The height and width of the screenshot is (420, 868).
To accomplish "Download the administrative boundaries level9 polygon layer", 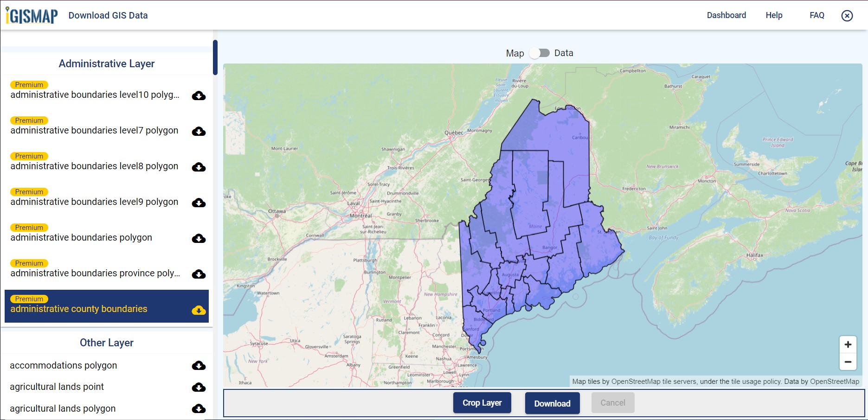I will 198,203.
